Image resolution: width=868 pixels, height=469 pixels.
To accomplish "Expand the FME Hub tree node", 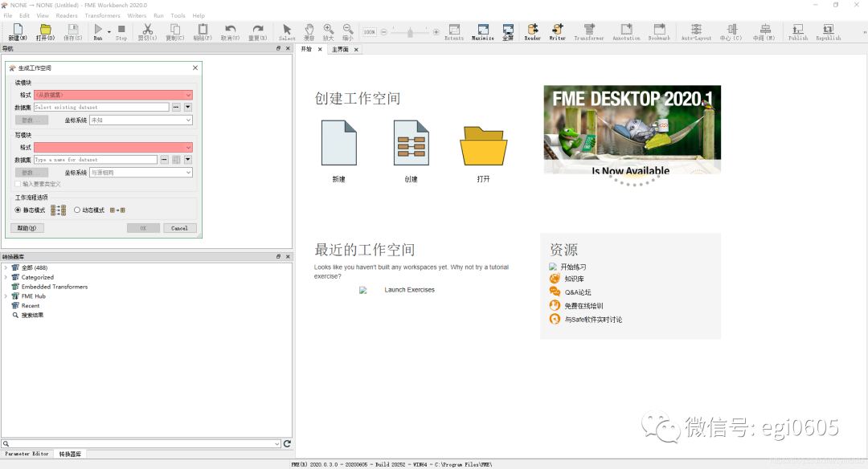I will pos(6,296).
